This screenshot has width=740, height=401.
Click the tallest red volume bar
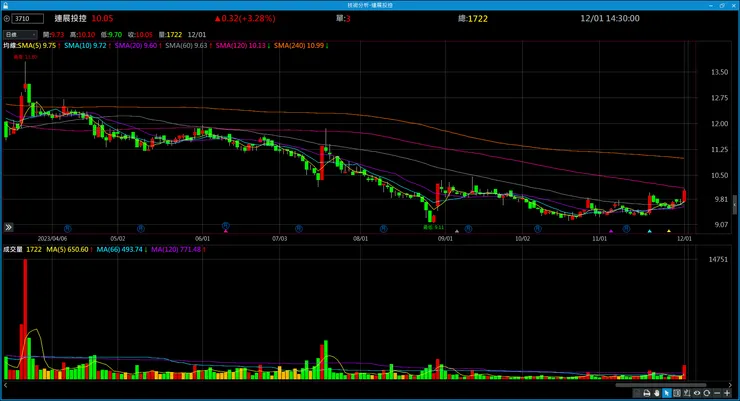click(25, 319)
